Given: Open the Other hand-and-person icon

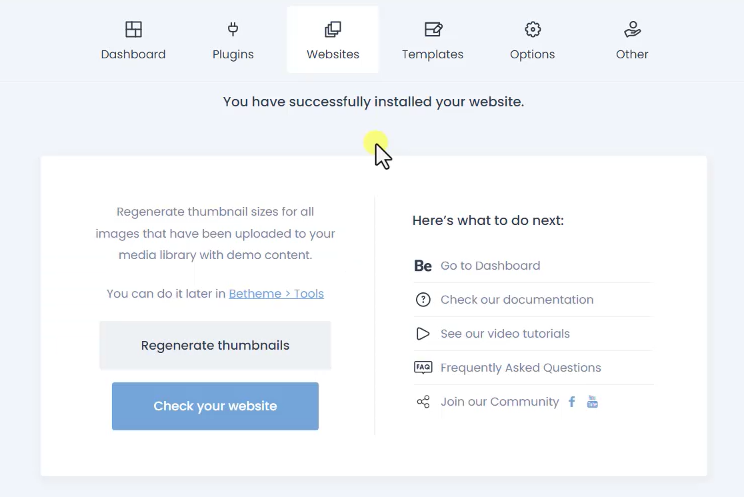Looking at the screenshot, I should pyautogui.click(x=632, y=29).
